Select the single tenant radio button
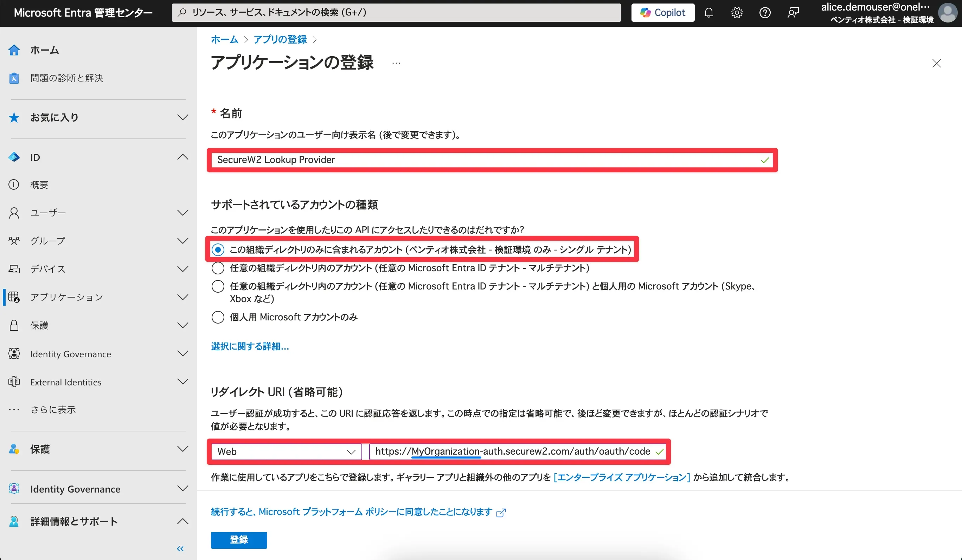This screenshot has height=560, width=962. 218,250
